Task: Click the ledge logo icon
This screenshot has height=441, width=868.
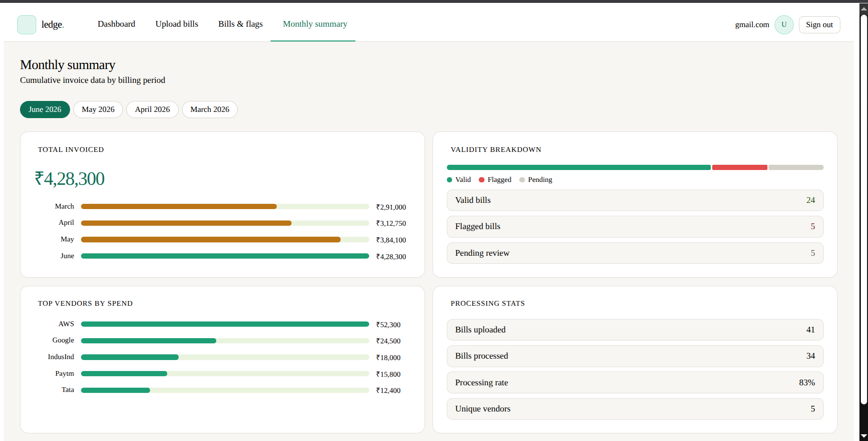Action: point(27,25)
